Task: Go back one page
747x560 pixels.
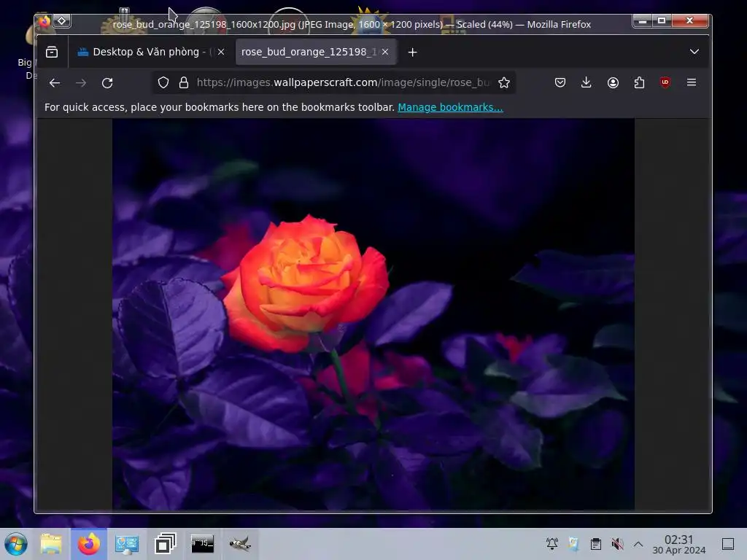Action: click(x=55, y=83)
